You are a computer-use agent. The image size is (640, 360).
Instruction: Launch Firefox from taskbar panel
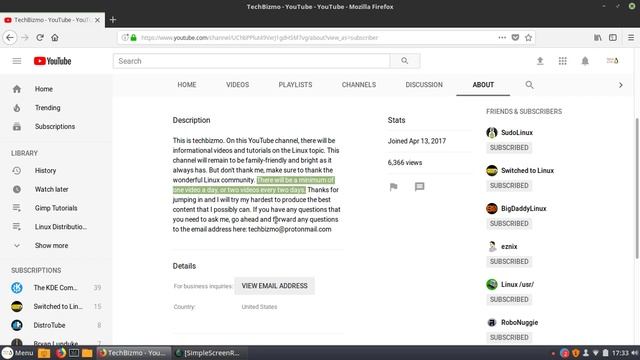tap(61, 353)
